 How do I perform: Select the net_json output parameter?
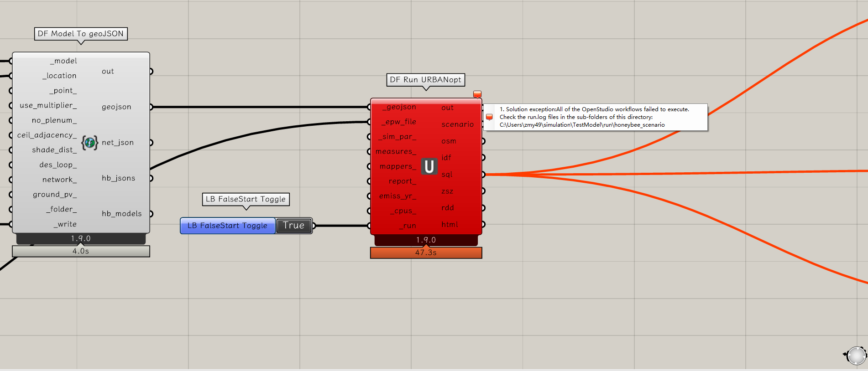[x=118, y=143]
